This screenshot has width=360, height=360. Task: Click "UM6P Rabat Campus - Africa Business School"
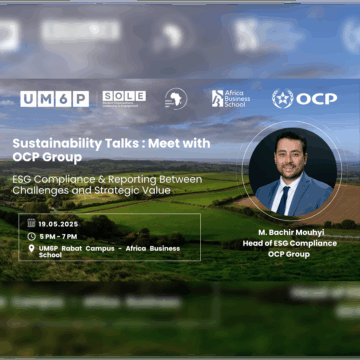(109, 252)
